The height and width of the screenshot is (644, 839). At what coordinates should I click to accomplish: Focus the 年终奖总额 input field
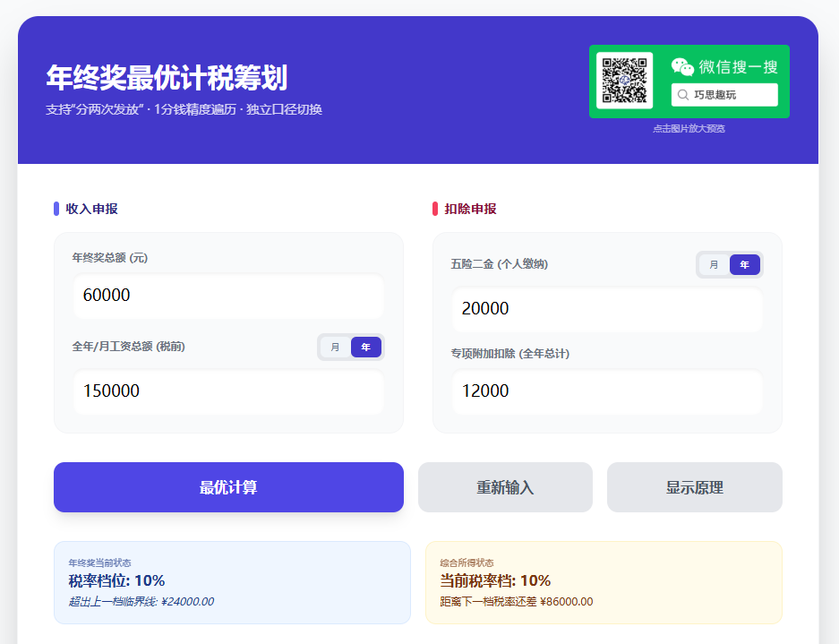[228, 296]
